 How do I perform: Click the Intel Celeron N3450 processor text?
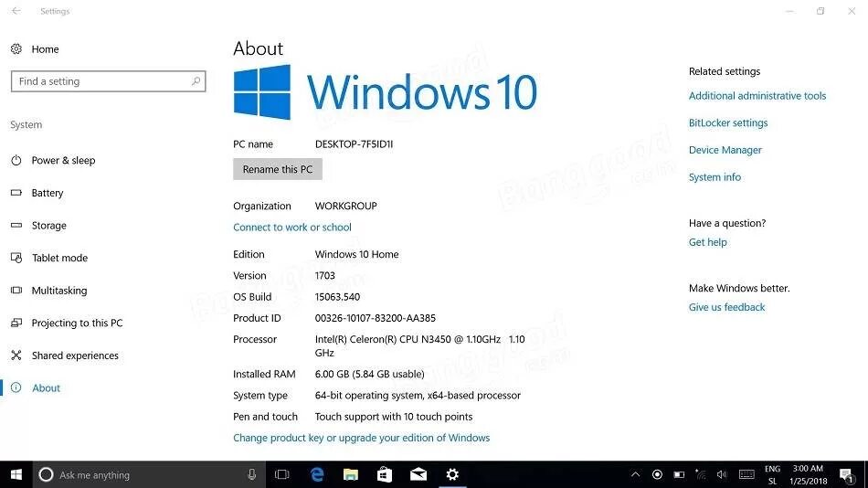pos(419,345)
